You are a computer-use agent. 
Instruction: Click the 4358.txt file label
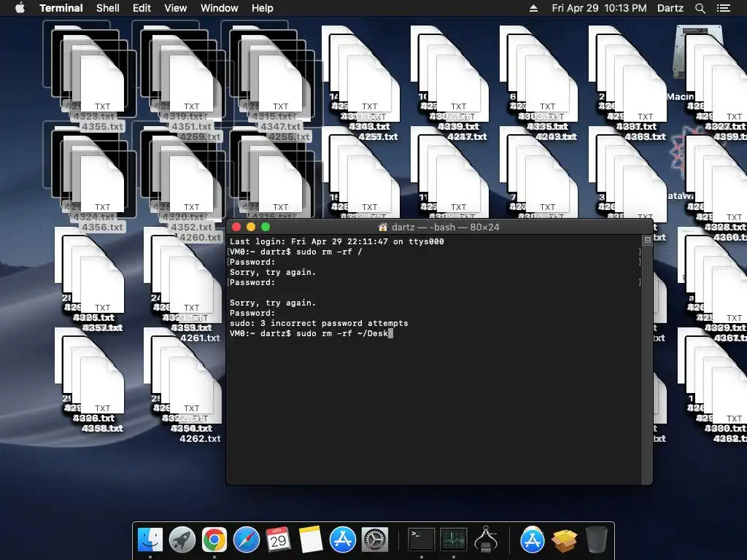(x=102, y=429)
